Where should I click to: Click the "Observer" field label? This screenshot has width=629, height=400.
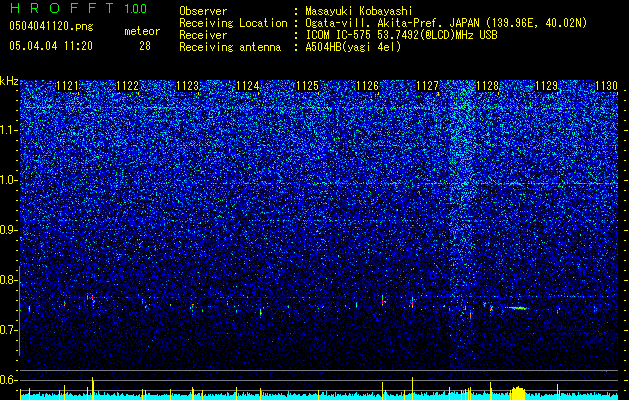(x=203, y=11)
